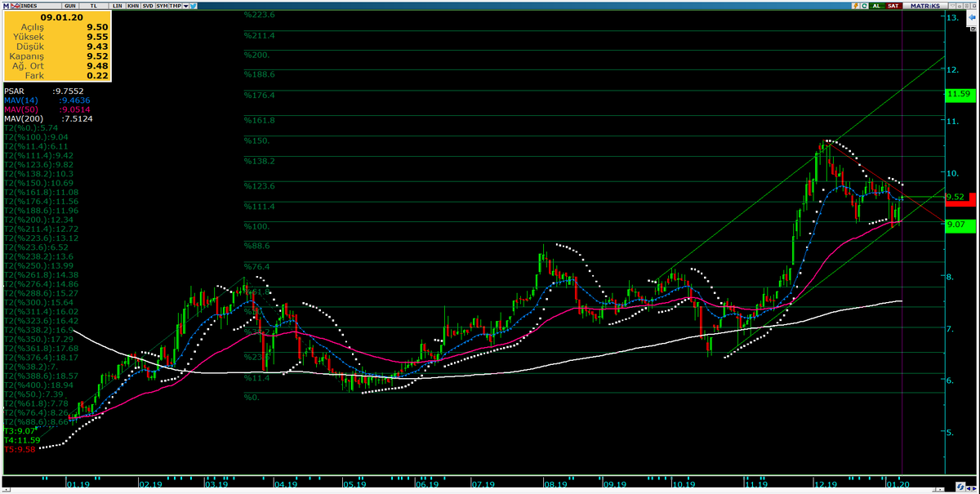Click the SYM toolbar button
This screenshot has width=980, height=494.
pyautogui.click(x=162, y=6)
